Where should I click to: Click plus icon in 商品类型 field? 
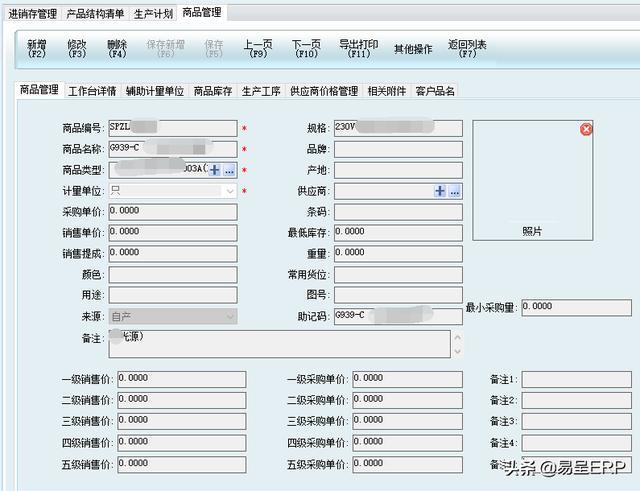point(215,171)
